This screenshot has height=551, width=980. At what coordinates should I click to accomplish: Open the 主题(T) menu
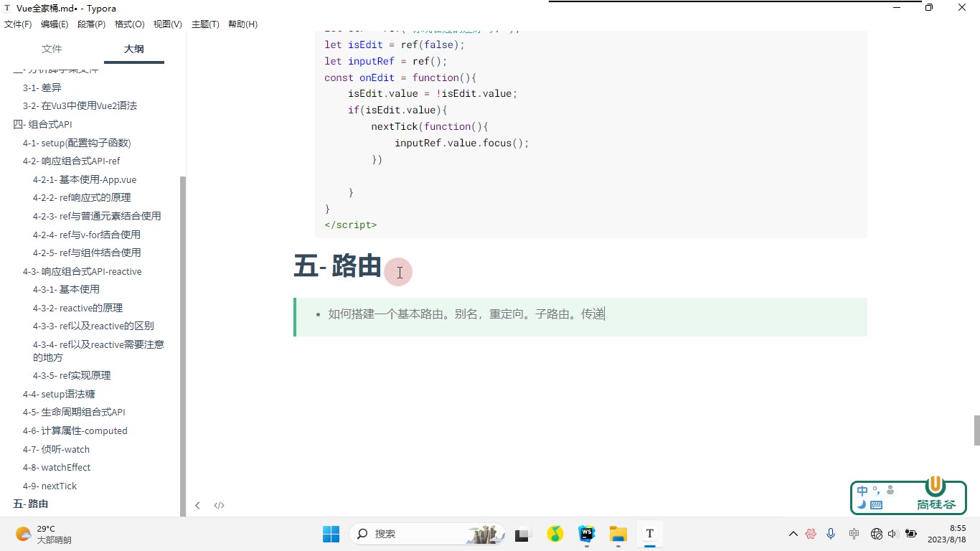(205, 24)
